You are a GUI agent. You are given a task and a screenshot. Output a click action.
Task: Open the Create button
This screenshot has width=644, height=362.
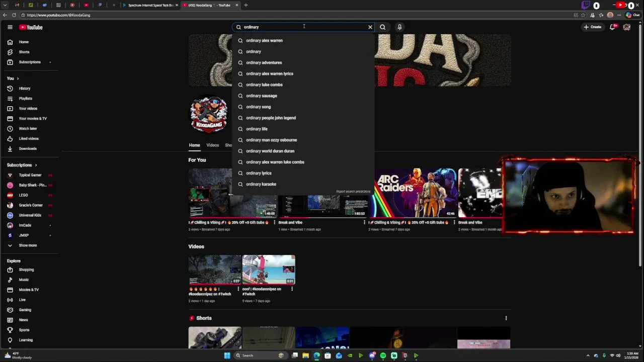(593, 27)
